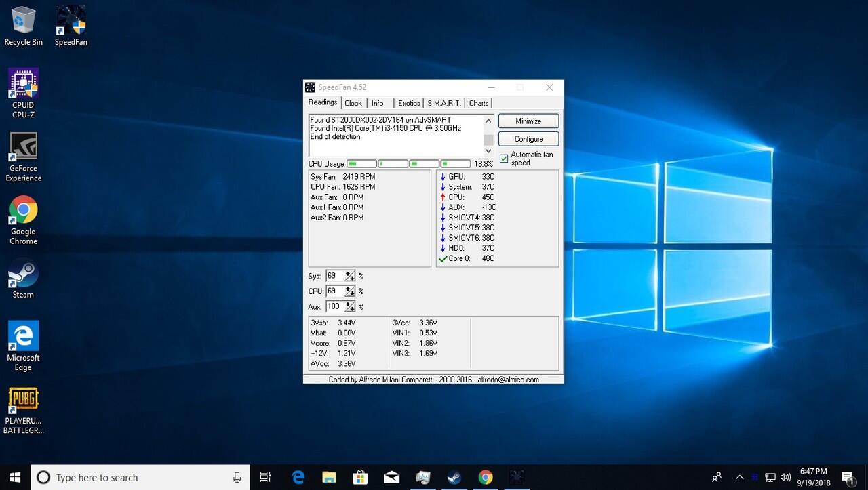The height and width of the screenshot is (490, 868).
Task: Click the CPU Usage first core bar
Action: 362,164
